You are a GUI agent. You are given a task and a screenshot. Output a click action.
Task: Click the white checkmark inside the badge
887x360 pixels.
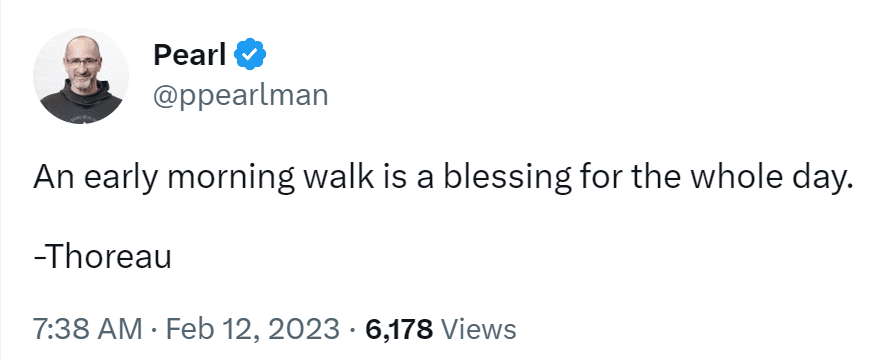pyautogui.click(x=251, y=55)
